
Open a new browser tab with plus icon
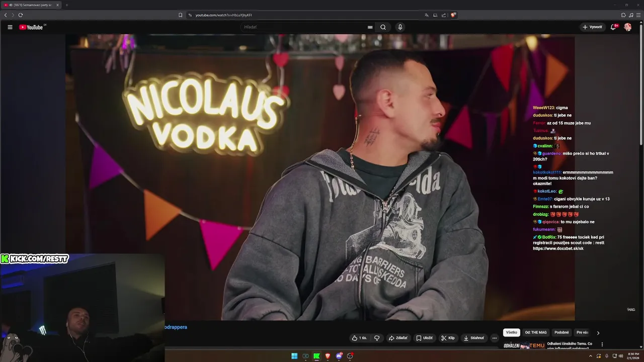(x=66, y=5)
